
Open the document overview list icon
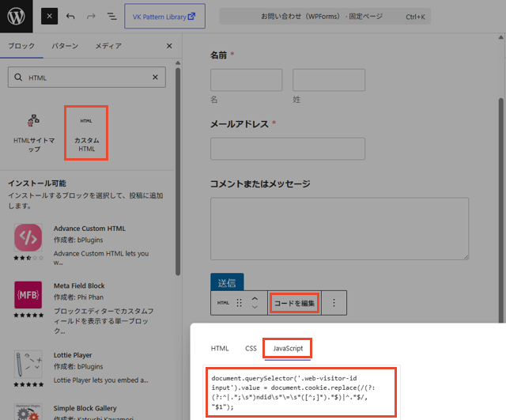(x=112, y=16)
